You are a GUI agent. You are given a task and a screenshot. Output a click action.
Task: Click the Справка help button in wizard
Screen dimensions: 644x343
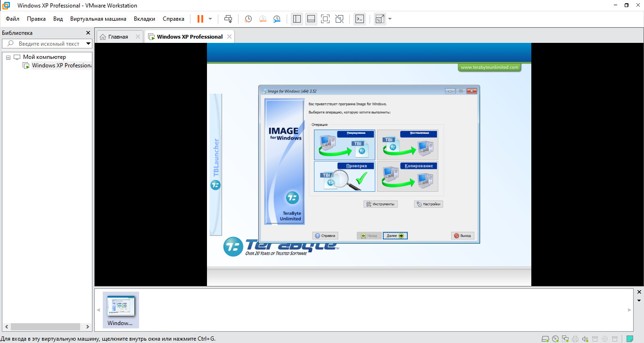coord(325,236)
